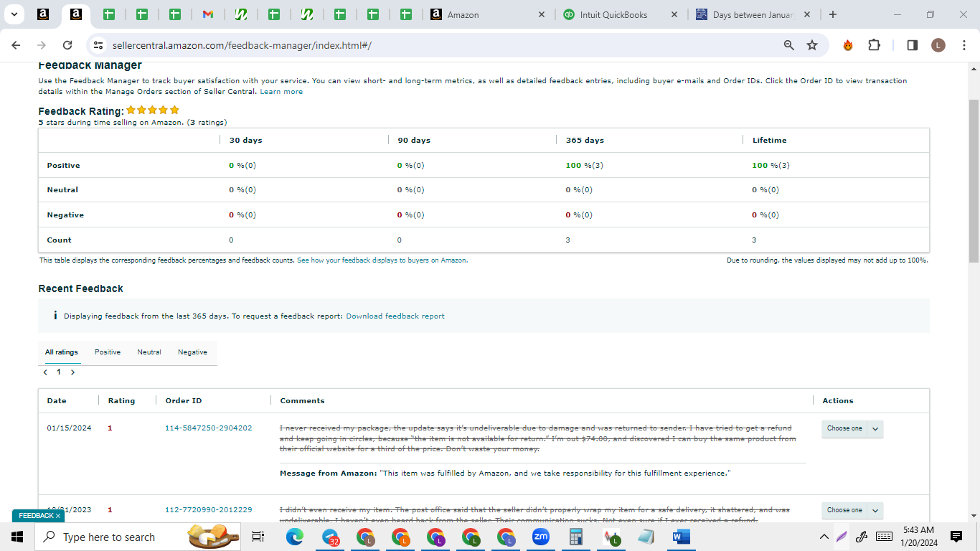Click the Feedback Rating five stars
Viewport: 980px width, 551px height.
pos(153,110)
